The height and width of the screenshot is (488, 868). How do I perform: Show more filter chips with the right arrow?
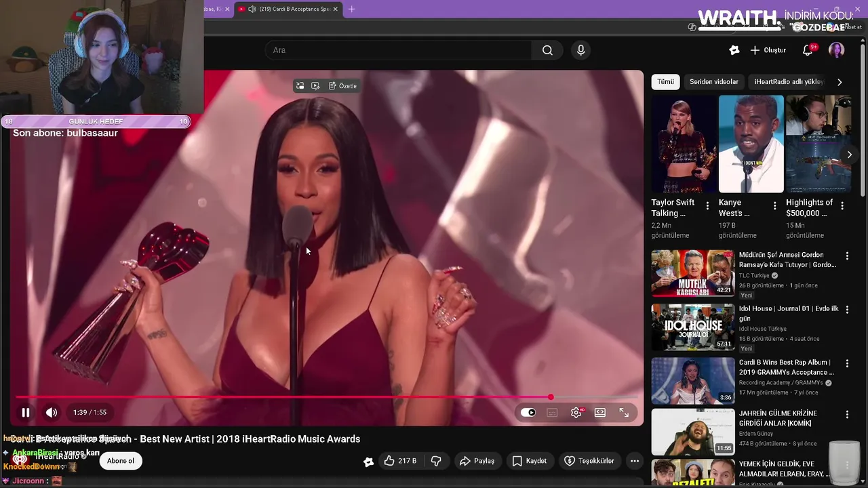(x=840, y=82)
